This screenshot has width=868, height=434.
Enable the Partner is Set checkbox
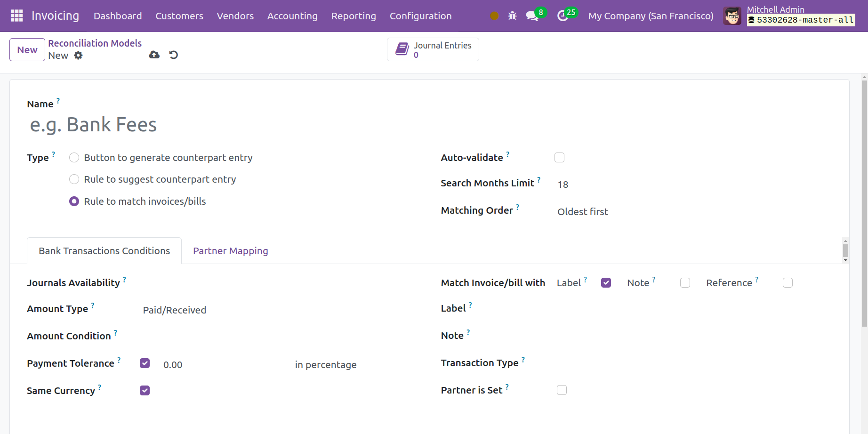pos(562,390)
